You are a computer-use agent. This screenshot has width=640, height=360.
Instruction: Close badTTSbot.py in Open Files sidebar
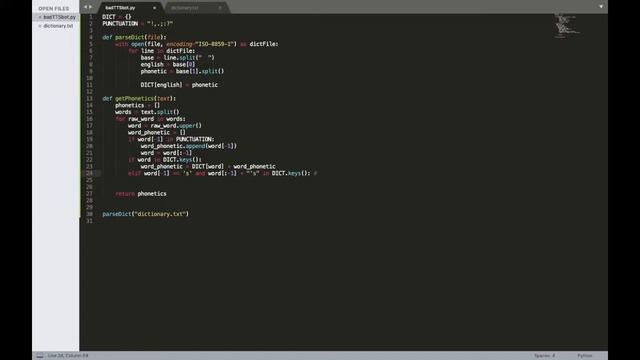click(40, 17)
